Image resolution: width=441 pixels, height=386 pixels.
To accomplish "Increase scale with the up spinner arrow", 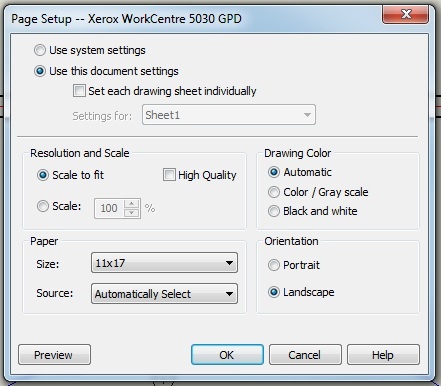I will click(x=132, y=204).
